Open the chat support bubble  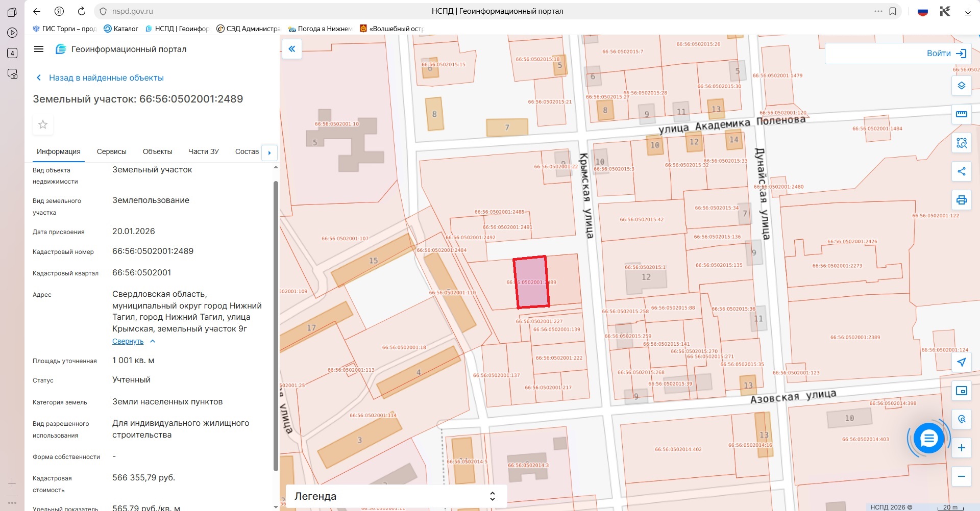928,438
